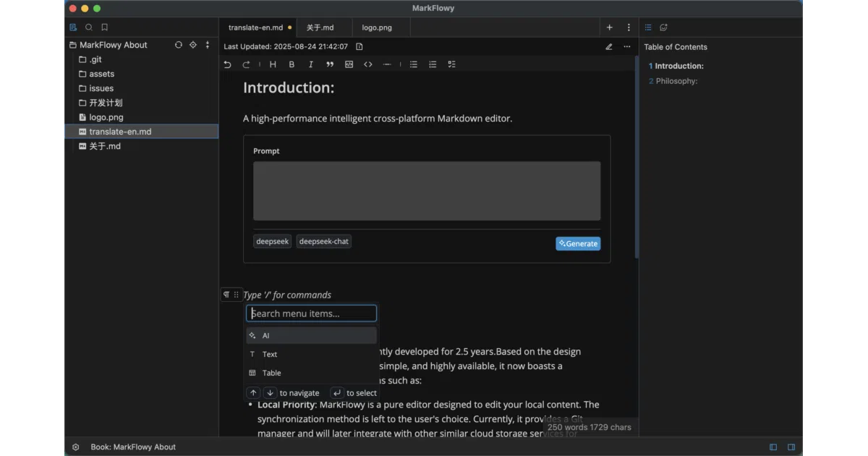Open the bookmarks panel icon
The image size is (868, 456).
tap(105, 28)
